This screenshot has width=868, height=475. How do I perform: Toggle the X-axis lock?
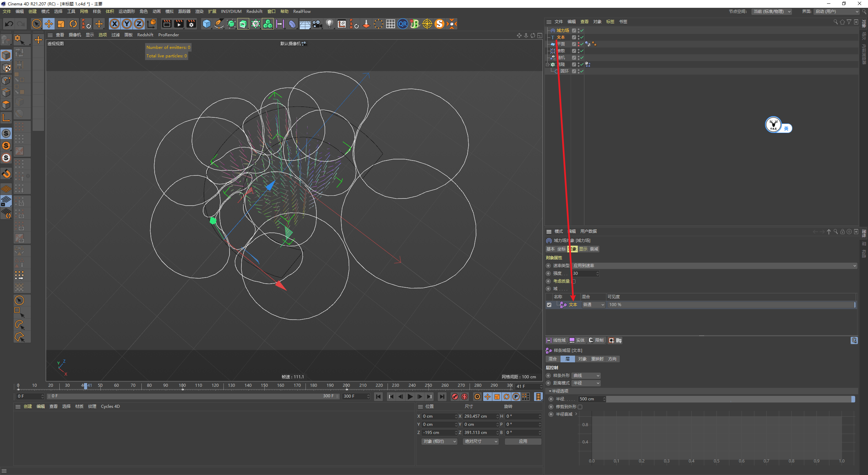115,24
